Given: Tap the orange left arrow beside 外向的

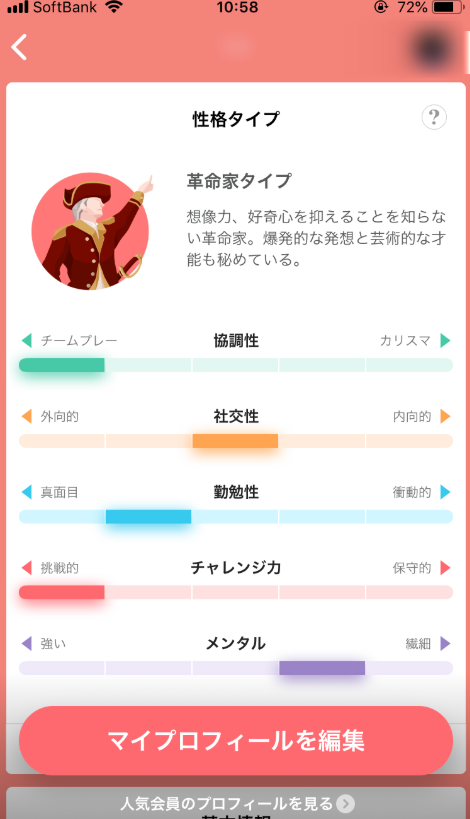Looking at the screenshot, I should point(27,416).
